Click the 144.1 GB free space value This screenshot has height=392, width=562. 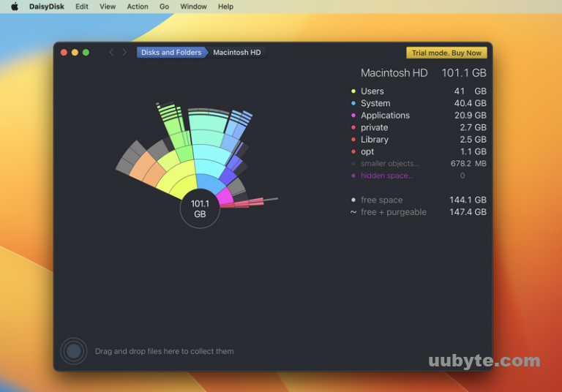click(x=468, y=200)
